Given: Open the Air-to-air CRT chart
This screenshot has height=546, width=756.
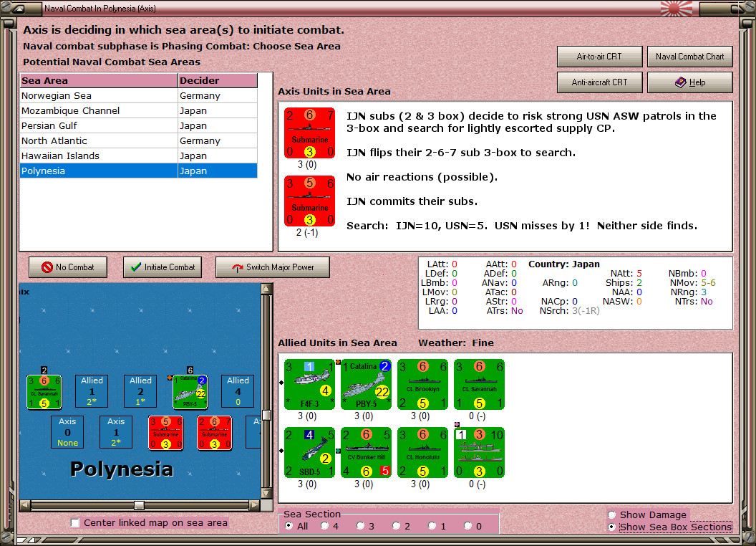Looking at the screenshot, I should tap(600, 57).
